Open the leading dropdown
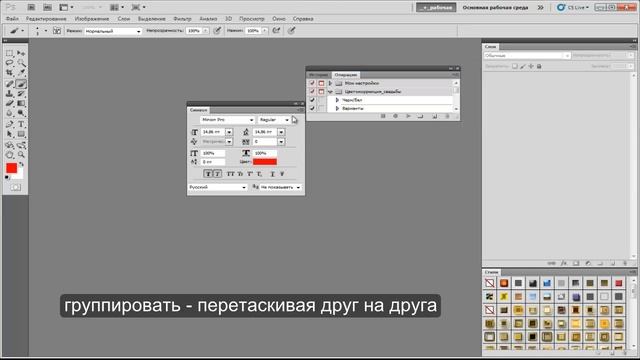The height and width of the screenshot is (360, 640). coord(281,132)
